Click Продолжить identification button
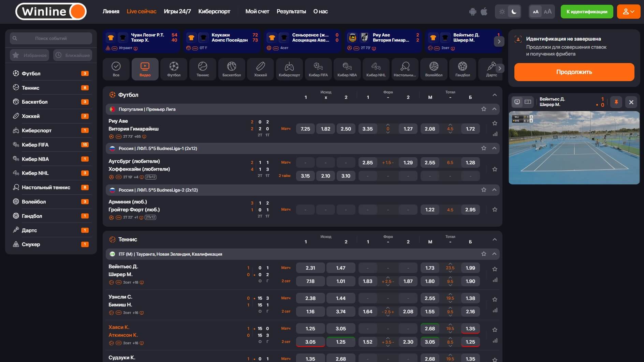644x362 pixels. (x=574, y=72)
